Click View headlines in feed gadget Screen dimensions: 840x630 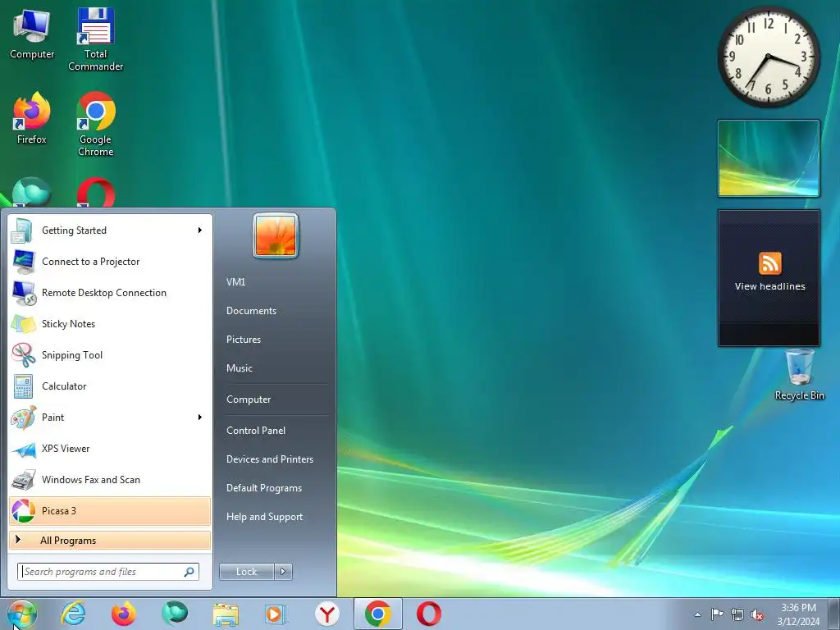click(x=769, y=286)
